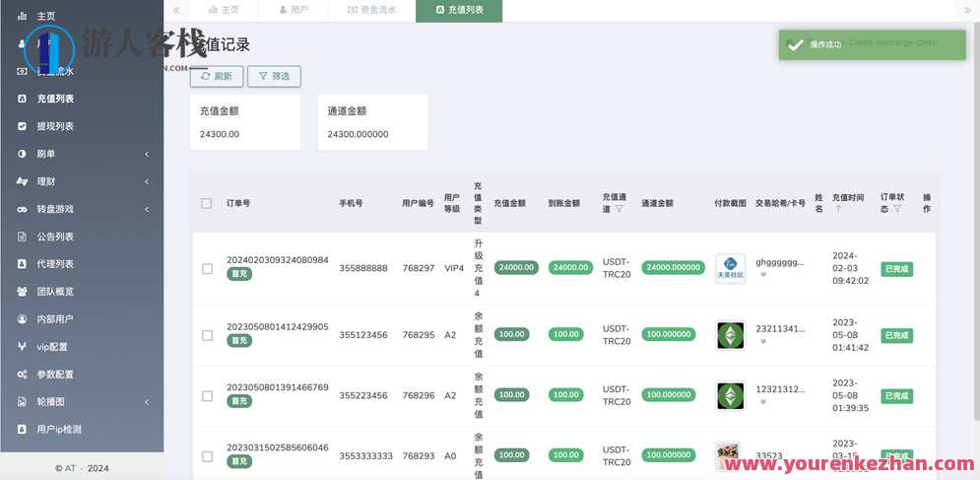The height and width of the screenshot is (480, 980).
Task: Click the 用户ip检测 icon
Action: (22, 430)
